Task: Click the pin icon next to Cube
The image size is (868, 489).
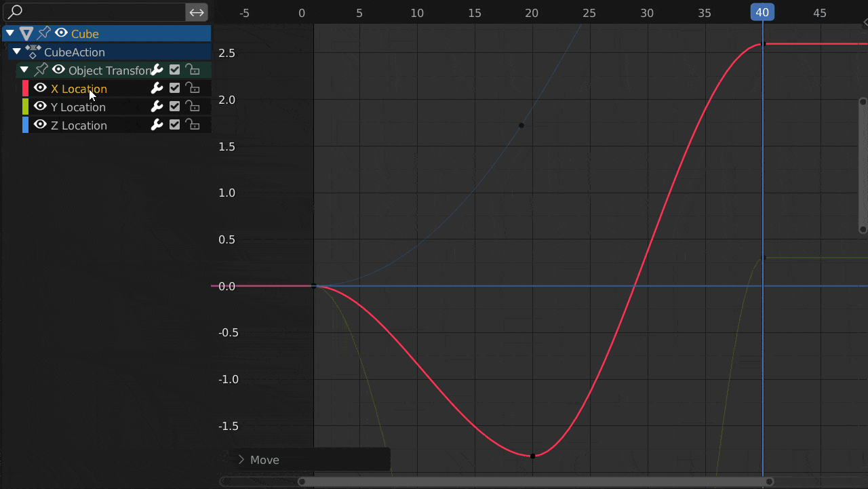Action: click(x=44, y=33)
